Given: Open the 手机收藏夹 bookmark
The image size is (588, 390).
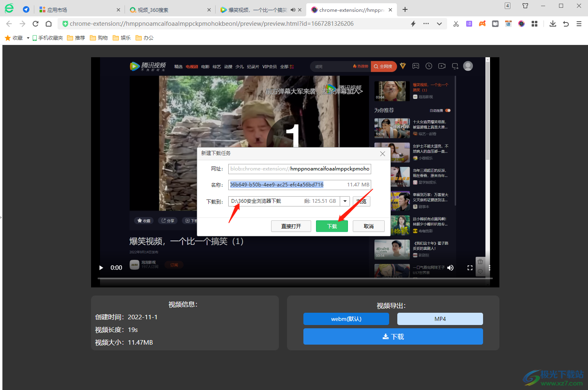Looking at the screenshot, I should (x=47, y=38).
